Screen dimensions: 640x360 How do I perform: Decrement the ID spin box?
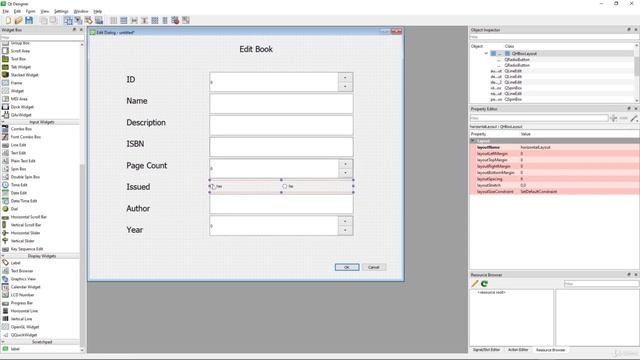pos(345,87)
